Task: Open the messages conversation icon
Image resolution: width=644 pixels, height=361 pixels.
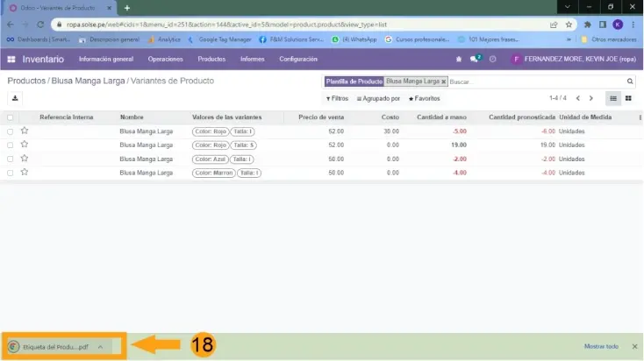Action: click(475, 59)
